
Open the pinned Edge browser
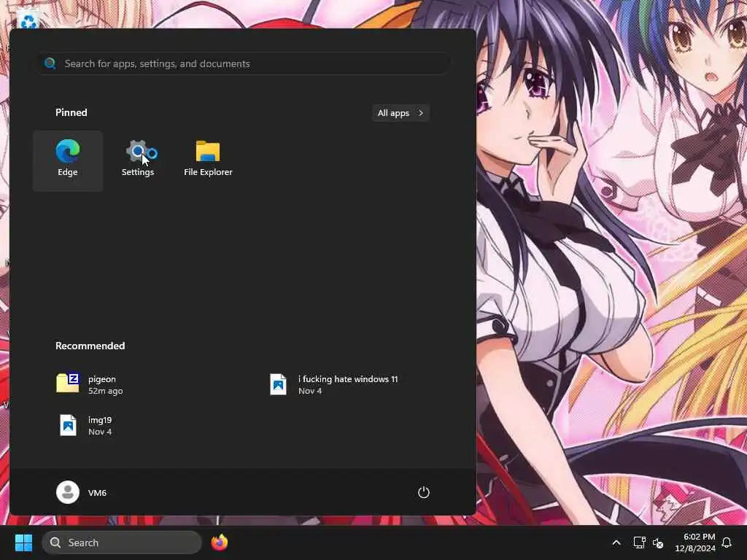[x=68, y=160]
